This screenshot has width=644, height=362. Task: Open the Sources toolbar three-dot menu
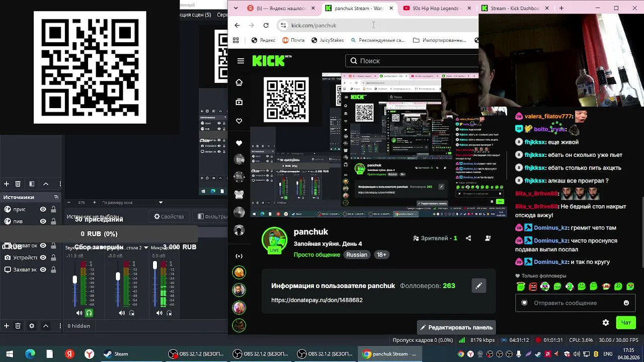tap(60, 326)
